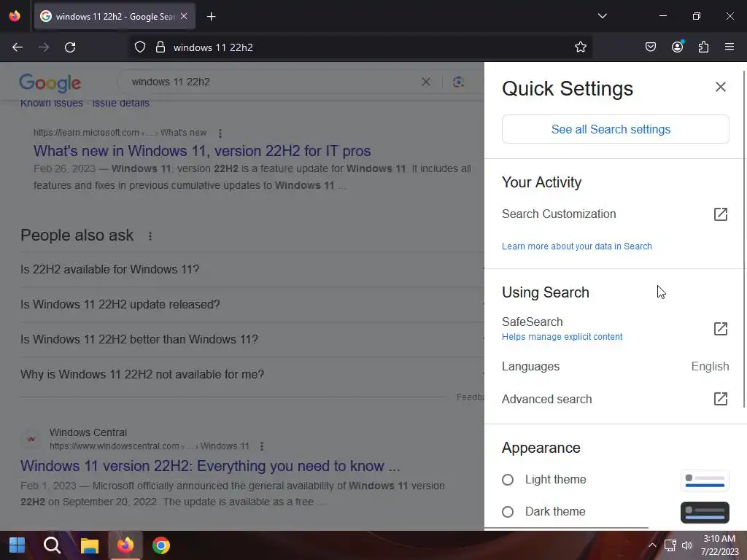
Task: Close the Quick Settings panel
Action: click(720, 87)
